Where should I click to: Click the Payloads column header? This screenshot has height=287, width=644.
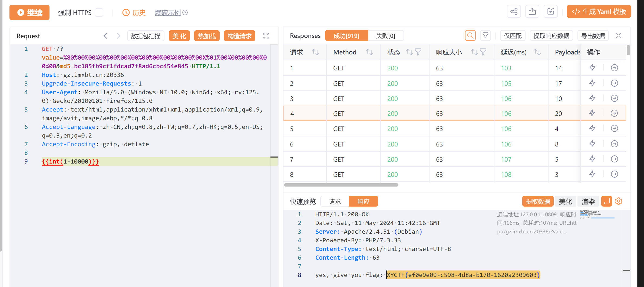pyautogui.click(x=567, y=52)
